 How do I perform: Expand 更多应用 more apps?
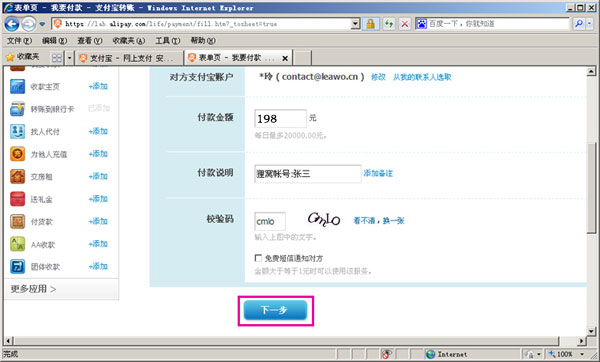tap(33, 289)
